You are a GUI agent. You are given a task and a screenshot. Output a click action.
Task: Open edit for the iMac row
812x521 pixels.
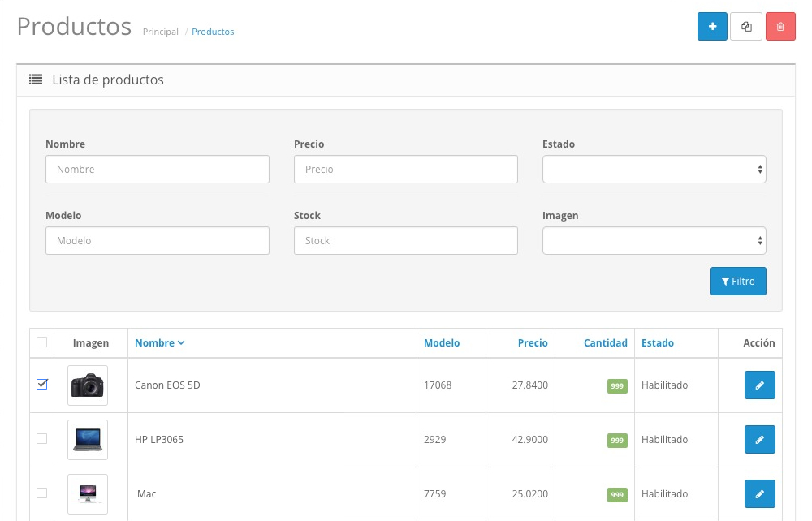(x=759, y=494)
